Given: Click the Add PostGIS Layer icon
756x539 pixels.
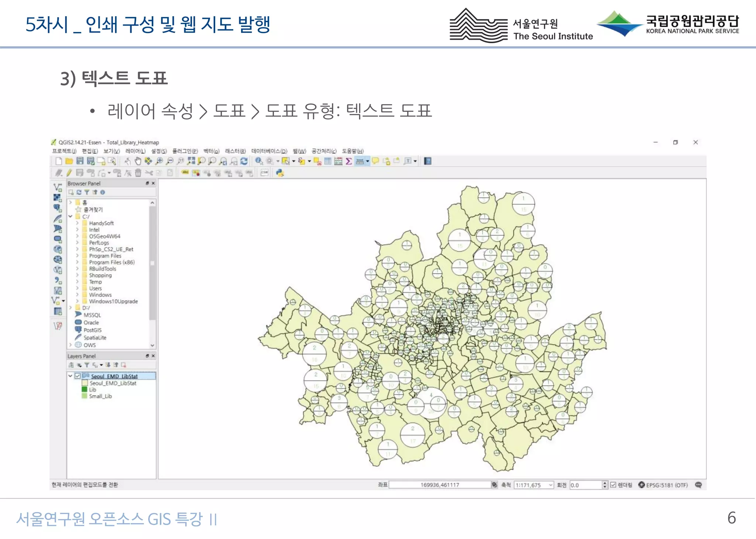Looking at the screenshot, I should click(58, 208).
